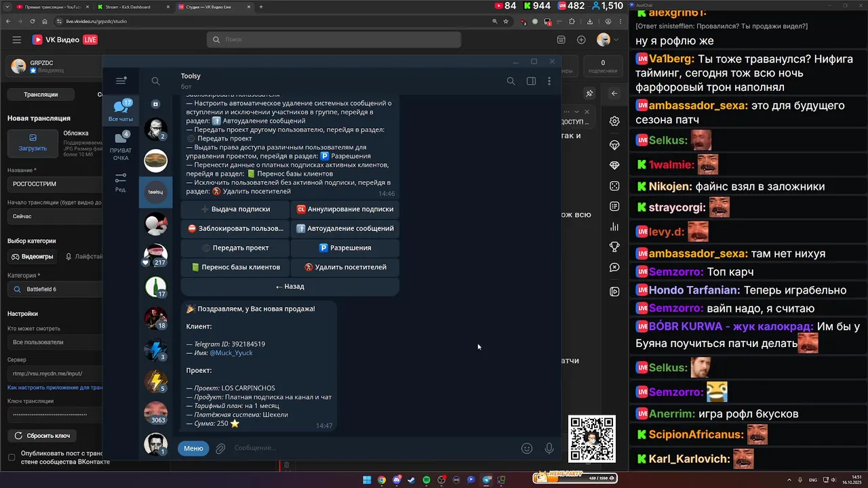Open settings gear in VK right sidebar

click(x=614, y=121)
